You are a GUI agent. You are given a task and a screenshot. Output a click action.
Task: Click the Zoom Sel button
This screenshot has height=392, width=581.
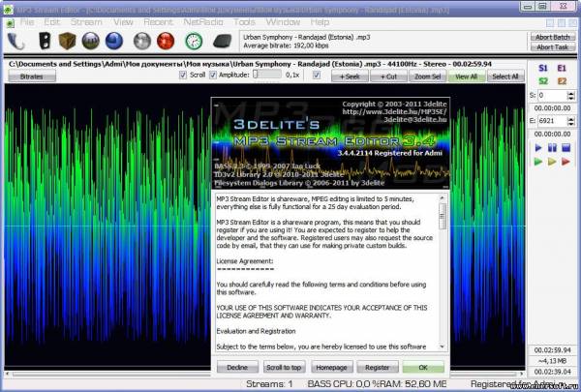[428, 76]
